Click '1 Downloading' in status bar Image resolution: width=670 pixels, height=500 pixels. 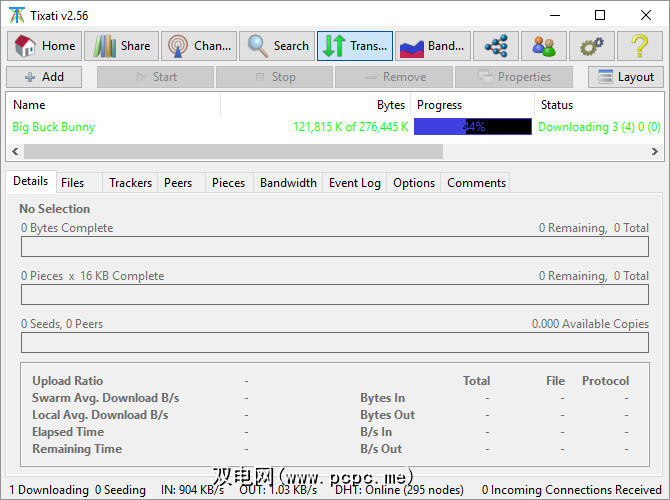point(49,490)
